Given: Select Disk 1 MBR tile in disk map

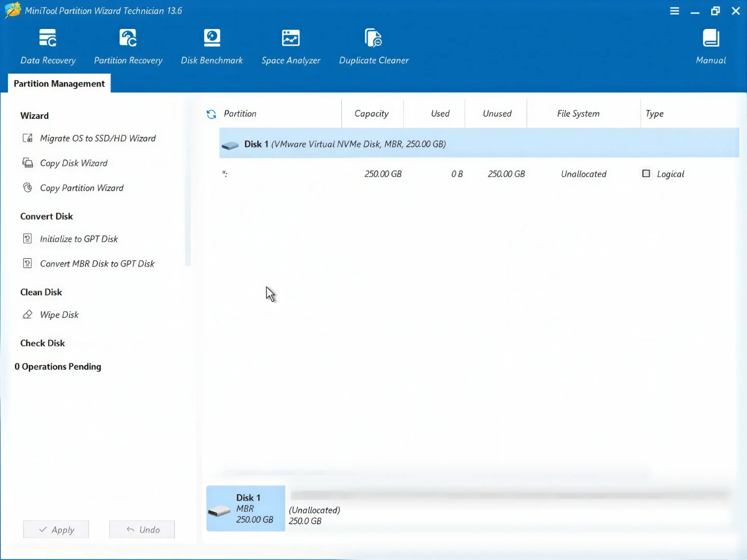Looking at the screenshot, I should tap(246, 508).
